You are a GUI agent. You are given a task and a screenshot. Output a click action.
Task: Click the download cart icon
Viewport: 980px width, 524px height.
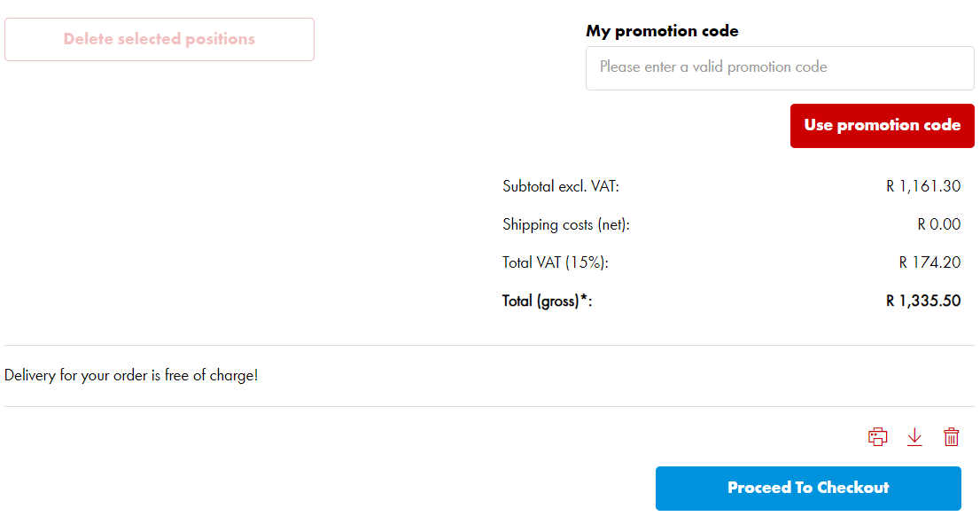tap(914, 437)
